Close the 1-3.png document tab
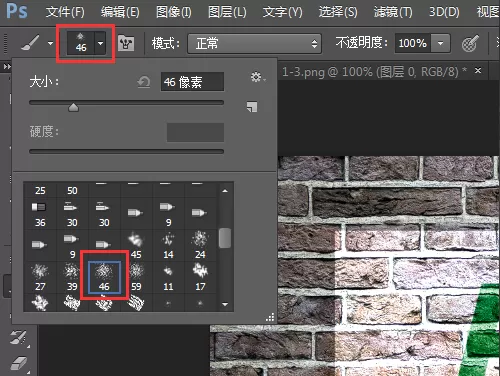500x376 pixels. 478,71
